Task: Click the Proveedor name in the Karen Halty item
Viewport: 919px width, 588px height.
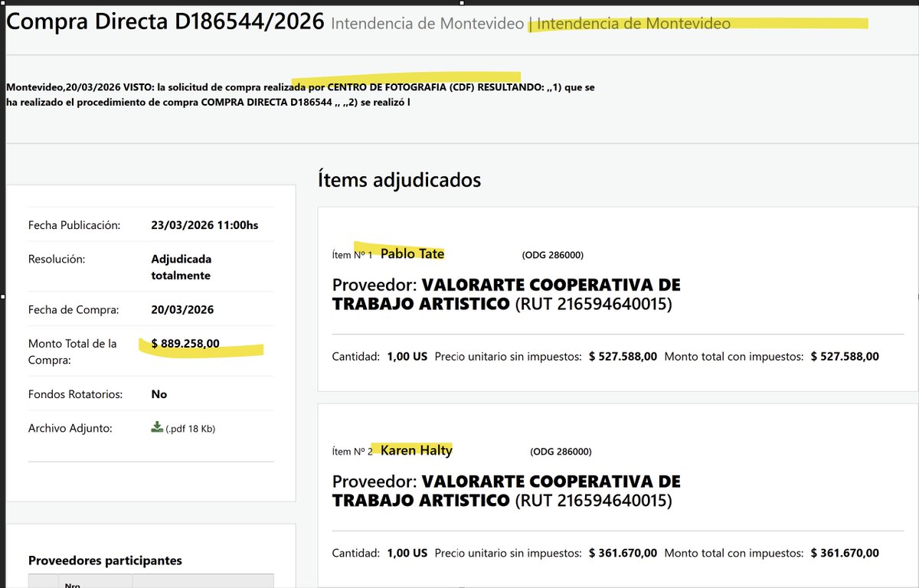Action: [x=506, y=492]
